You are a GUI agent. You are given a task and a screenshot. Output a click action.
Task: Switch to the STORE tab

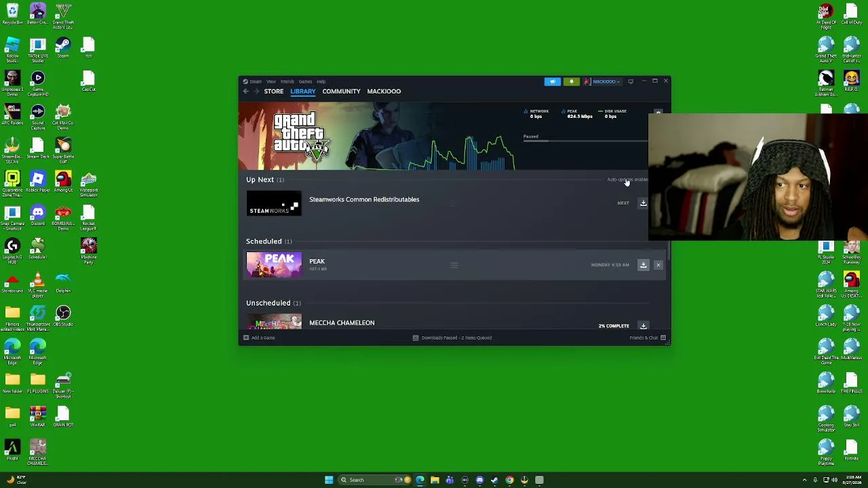coord(274,91)
